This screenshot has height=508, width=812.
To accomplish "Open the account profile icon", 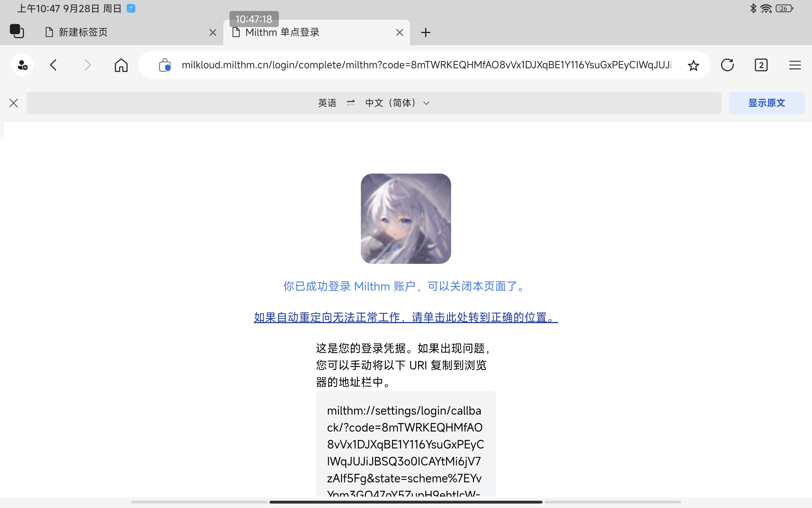I will click(23, 65).
